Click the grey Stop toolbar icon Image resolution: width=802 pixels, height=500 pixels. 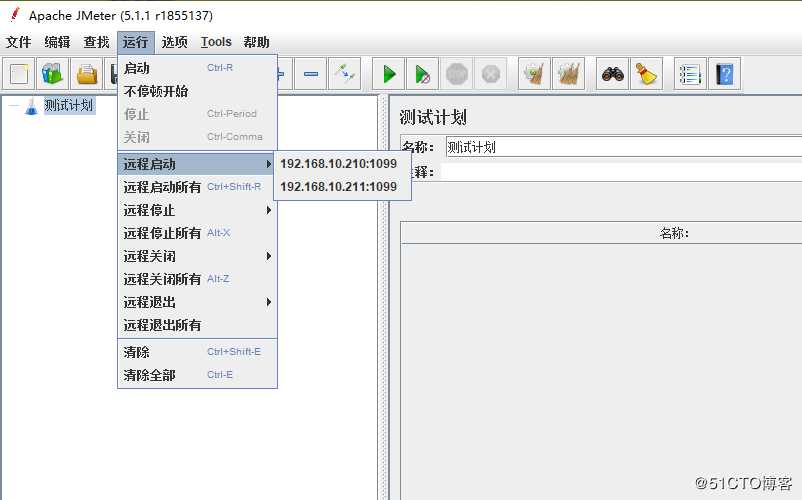click(457, 74)
